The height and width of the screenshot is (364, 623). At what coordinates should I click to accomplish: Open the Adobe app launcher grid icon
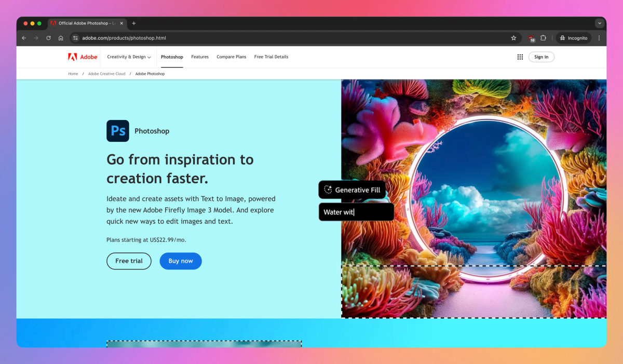click(x=520, y=57)
